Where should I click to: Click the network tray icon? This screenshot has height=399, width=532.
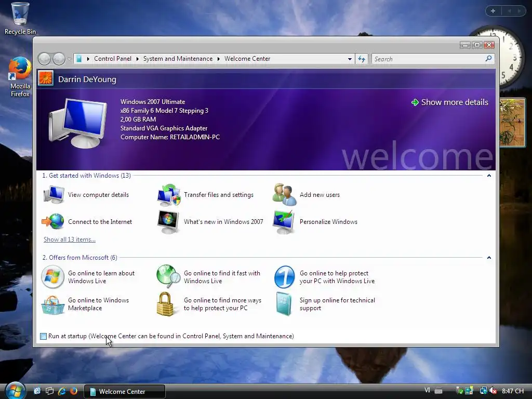(x=483, y=391)
